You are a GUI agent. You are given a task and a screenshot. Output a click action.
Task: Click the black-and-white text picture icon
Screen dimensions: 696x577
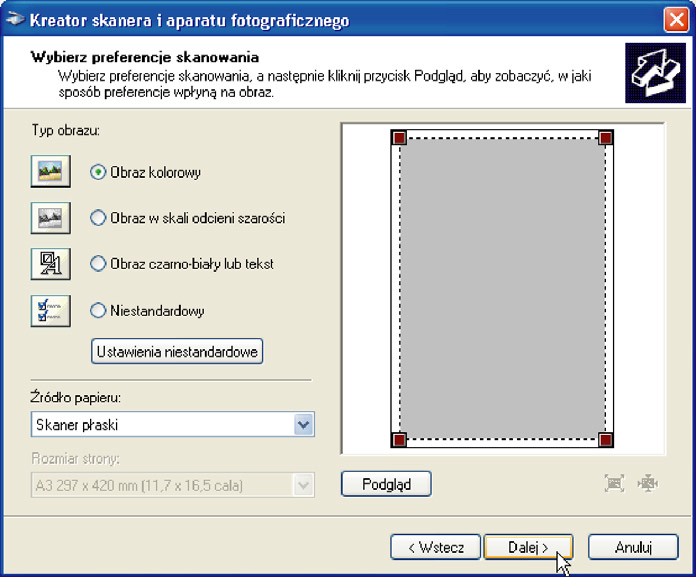[x=51, y=264]
